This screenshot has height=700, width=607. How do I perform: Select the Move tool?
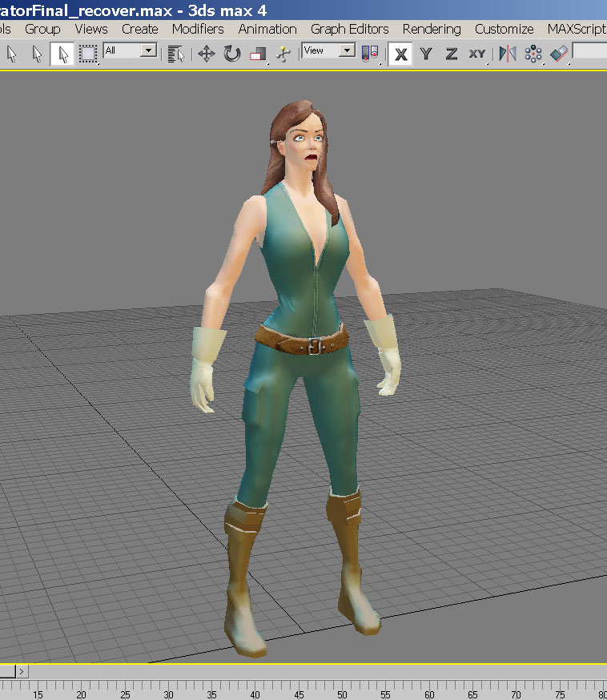pyautogui.click(x=207, y=54)
